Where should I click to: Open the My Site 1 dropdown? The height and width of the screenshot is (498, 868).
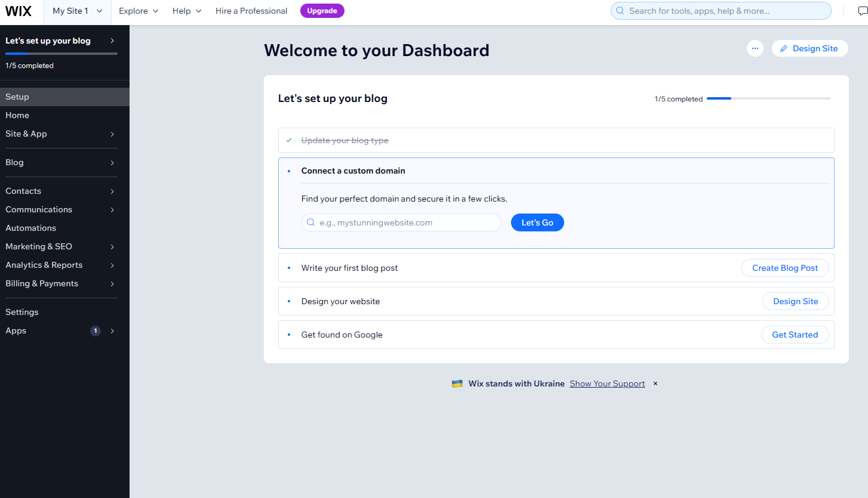coord(78,11)
